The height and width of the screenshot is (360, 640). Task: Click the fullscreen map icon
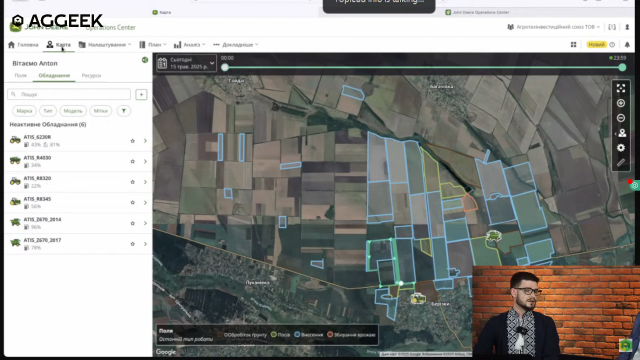coord(621,88)
